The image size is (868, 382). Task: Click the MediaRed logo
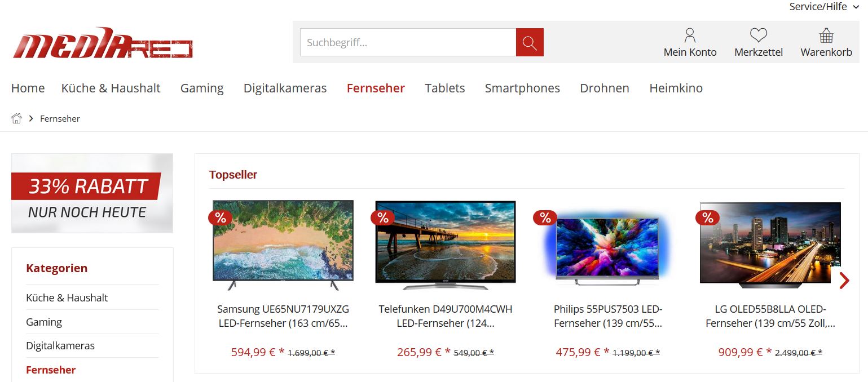click(x=103, y=43)
